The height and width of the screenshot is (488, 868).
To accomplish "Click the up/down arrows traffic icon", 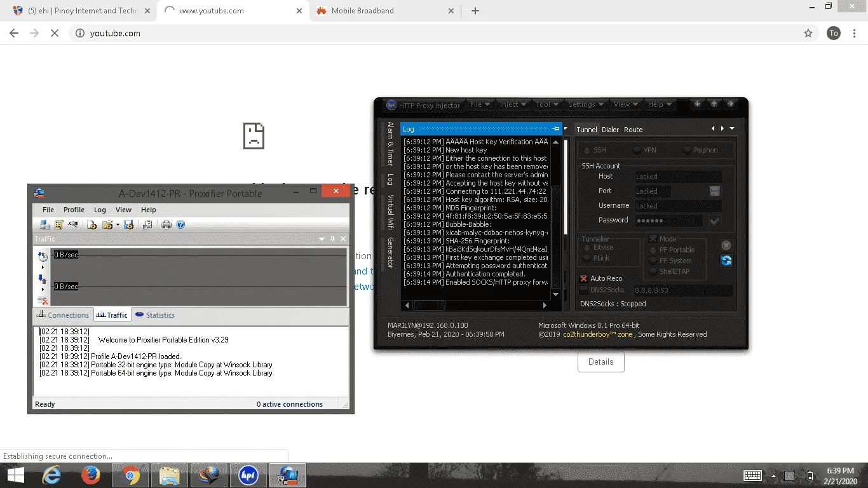I will (x=43, y=280).
